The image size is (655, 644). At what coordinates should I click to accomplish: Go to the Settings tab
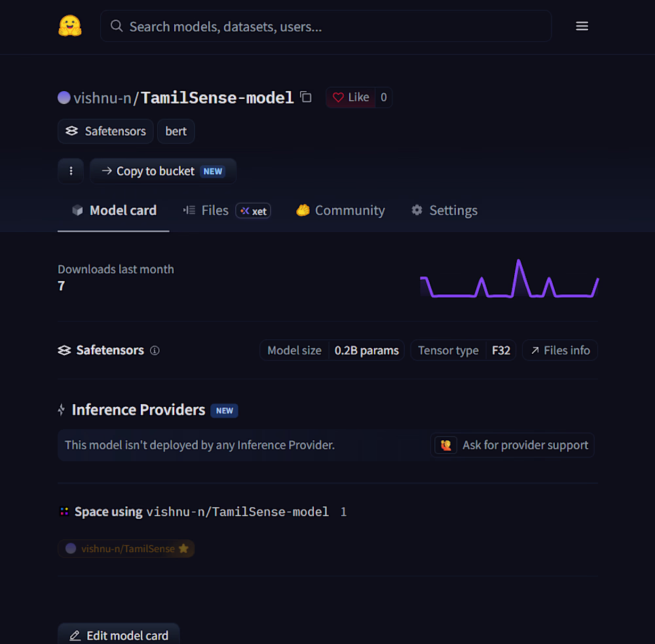pyautogui.click(x=445, y=210)
